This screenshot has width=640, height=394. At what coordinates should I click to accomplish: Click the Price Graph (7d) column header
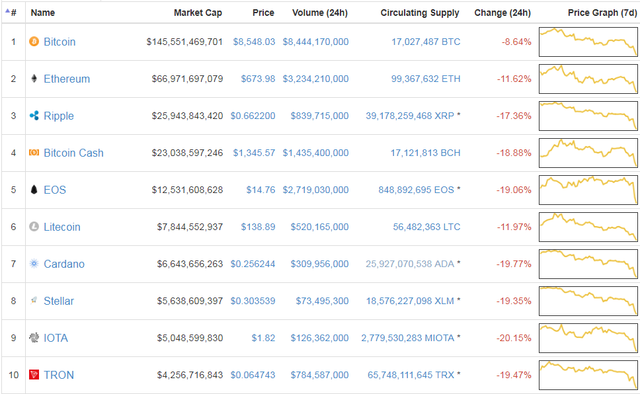point(602,13)
